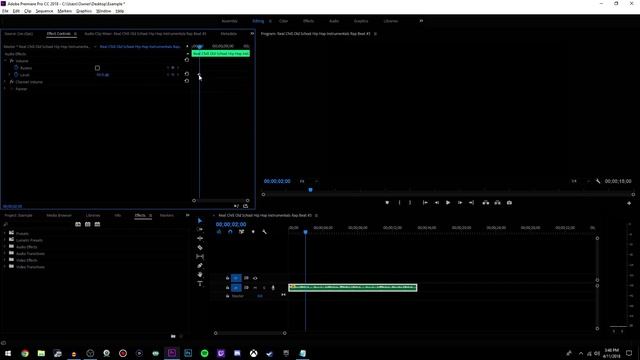640x360 pixels.
Task: Expand the Video Transitions folder
Action: (5, 267)
